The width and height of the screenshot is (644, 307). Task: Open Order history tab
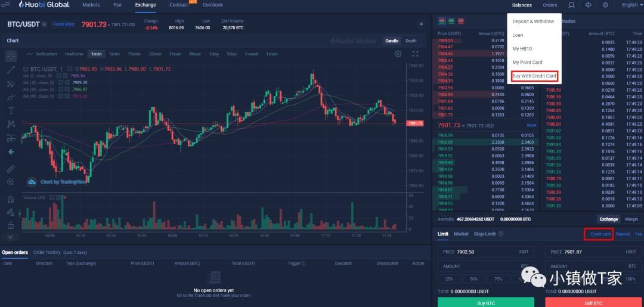click(x=47, y=252)
